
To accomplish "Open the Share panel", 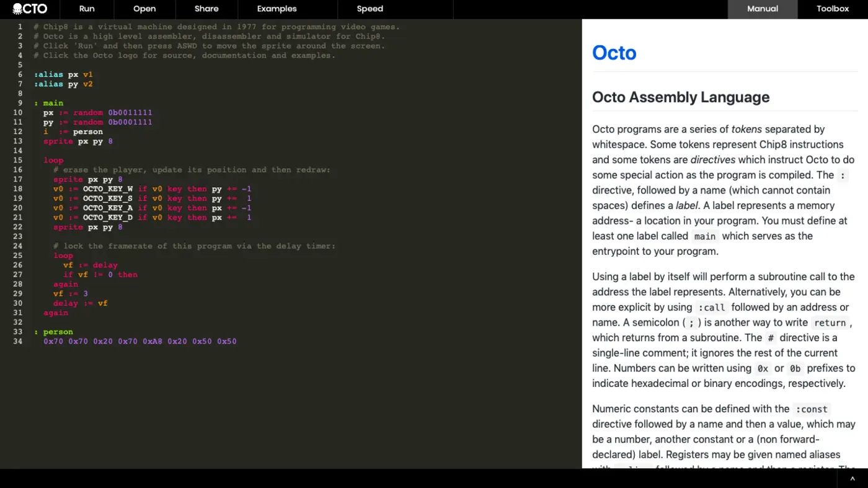I will (x=206, y=9).
